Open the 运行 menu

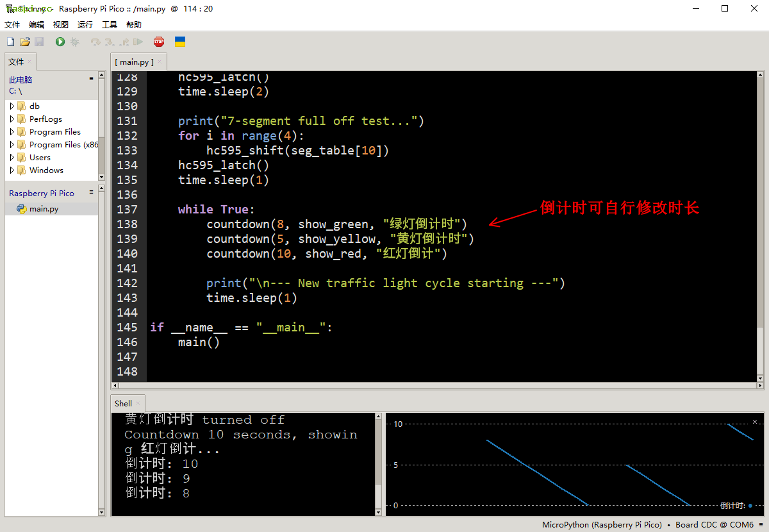point(85,25)
